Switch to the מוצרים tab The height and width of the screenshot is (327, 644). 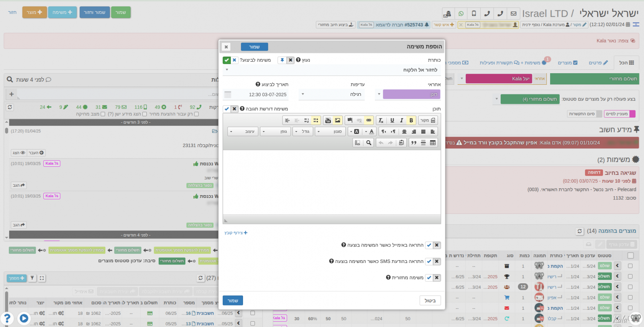point(567,62)
